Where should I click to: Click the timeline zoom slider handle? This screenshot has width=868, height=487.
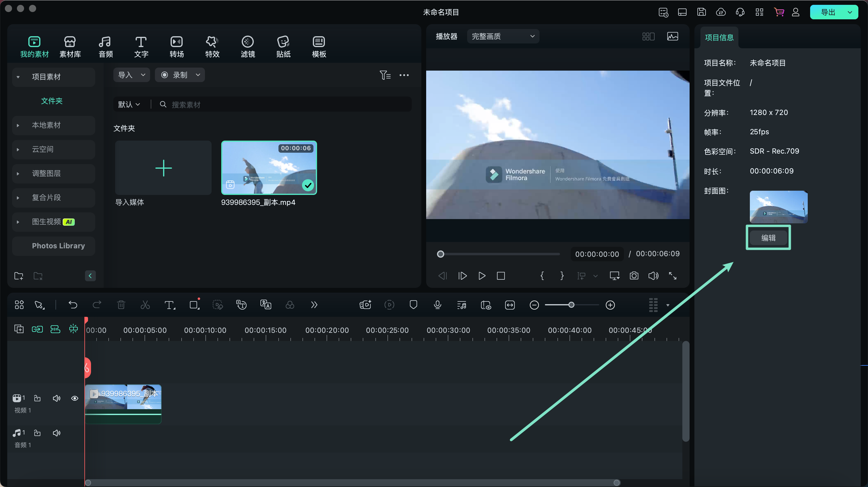click(x=571, y=305)
